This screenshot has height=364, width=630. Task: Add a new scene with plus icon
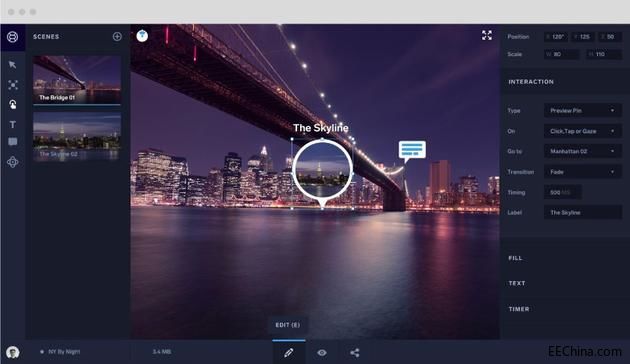point(117,37)
